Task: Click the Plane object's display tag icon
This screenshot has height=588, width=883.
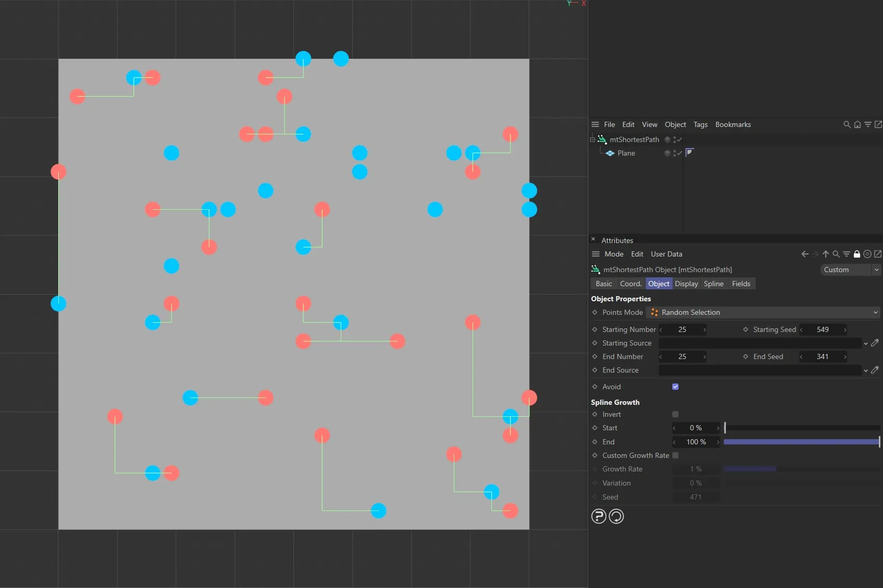Action: (x=689, y=152)
